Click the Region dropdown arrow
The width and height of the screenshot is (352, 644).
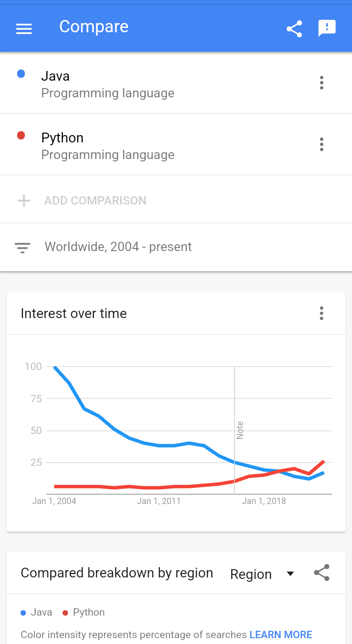290,574
